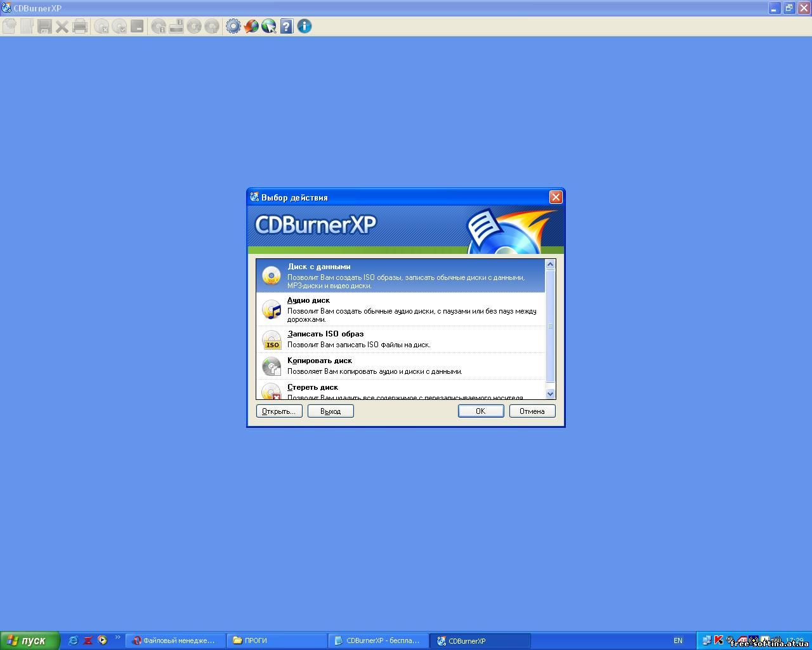Confirm the selection with OK

[x=481, y=411]
